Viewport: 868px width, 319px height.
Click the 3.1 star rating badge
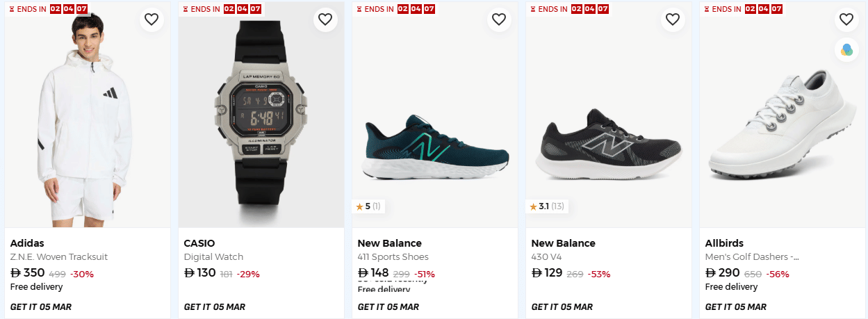tap(546, 206)
